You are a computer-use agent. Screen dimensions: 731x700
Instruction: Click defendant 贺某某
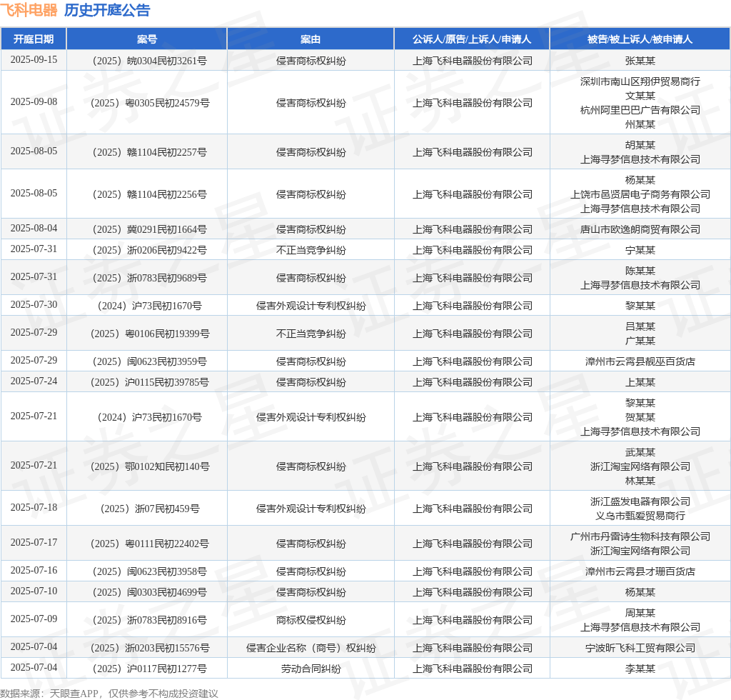pos(640,417)
